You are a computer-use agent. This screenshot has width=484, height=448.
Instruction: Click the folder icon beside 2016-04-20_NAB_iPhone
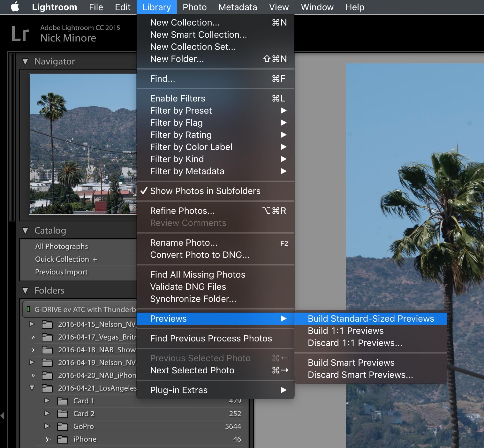tap(47, 376)
